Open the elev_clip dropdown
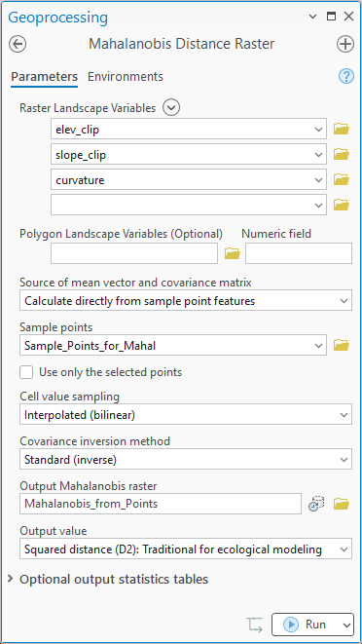Screen dimensions: 362x644 tap(318, 130)
